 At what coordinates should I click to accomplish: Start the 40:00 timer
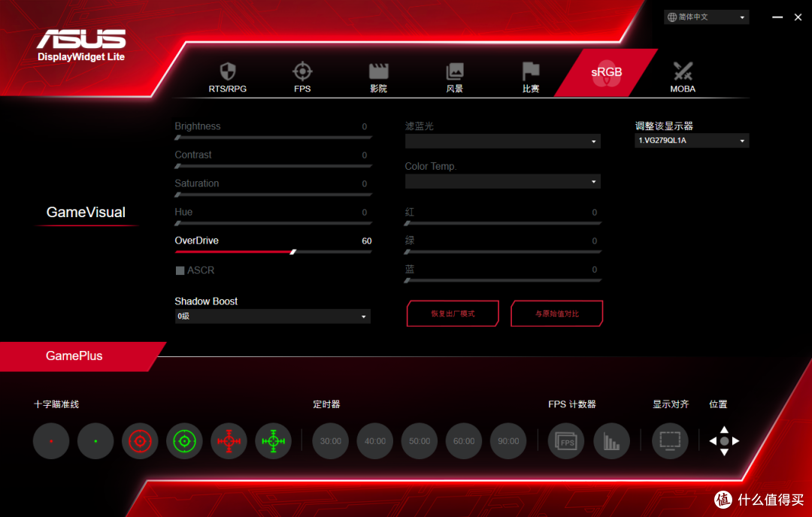click(375, 441)
